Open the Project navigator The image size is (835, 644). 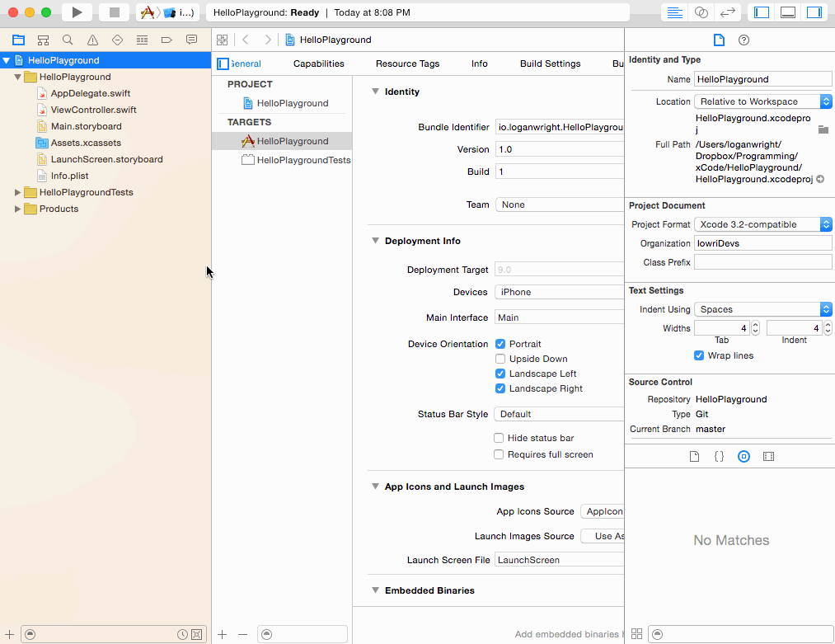19,40
